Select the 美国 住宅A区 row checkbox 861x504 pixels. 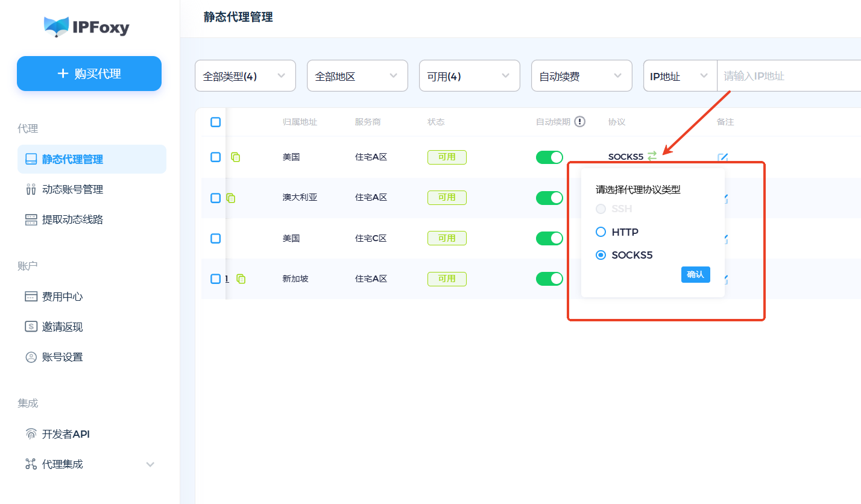pyautogui.click(x=215, y=157)
